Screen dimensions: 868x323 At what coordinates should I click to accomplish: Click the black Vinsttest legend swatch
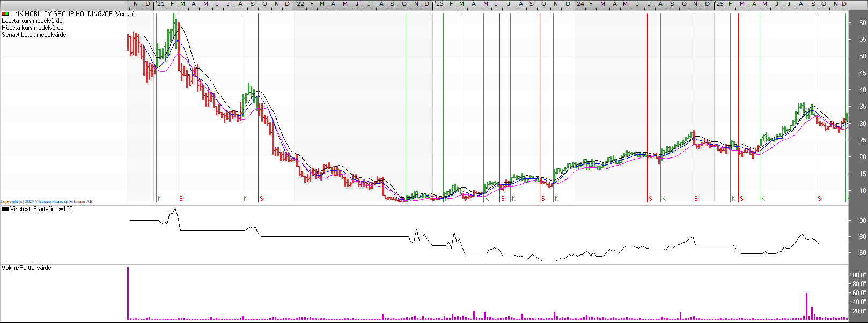tap(5, 209)
